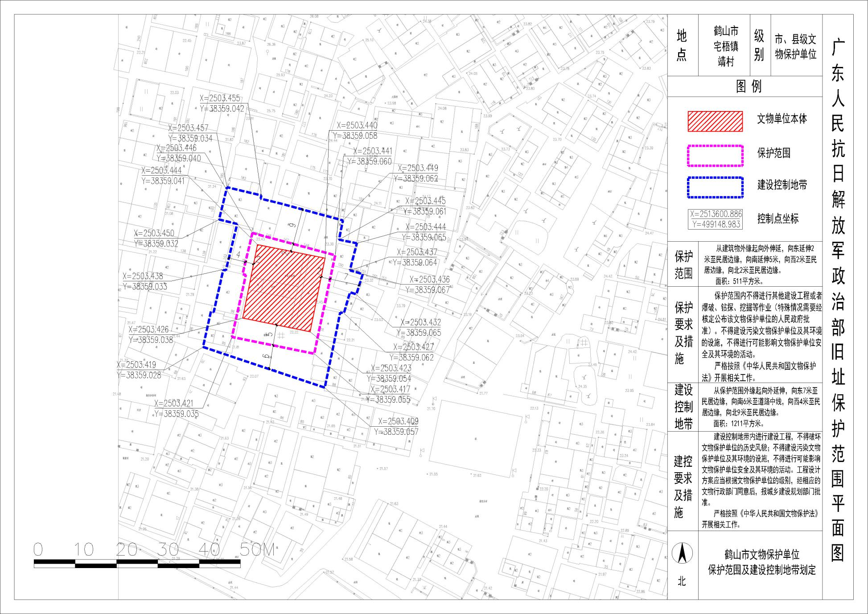Click the scale bar's 50M label
868x614 pixels.
pos(257,550)
